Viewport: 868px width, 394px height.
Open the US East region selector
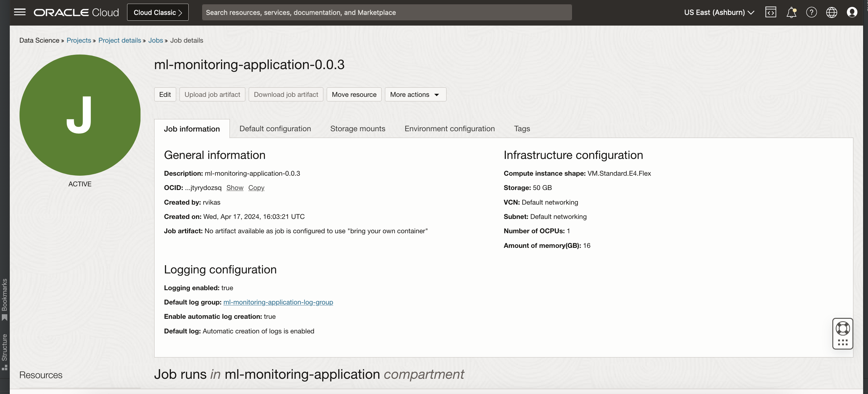point(719,12)
